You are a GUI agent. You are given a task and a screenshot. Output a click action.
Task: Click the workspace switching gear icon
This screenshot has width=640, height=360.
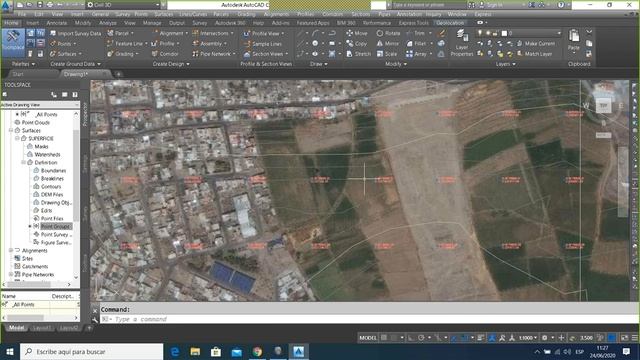pos(544,338)
